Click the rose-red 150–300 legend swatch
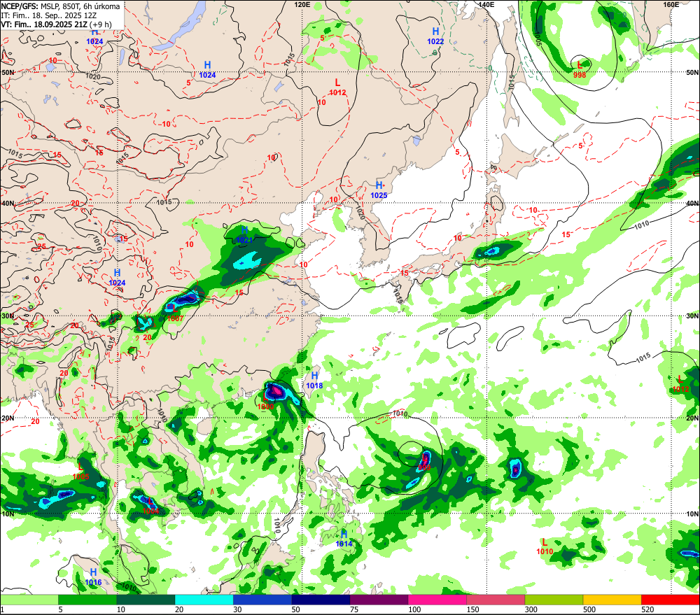Screen dimensions: 700x615 point(496,600)
